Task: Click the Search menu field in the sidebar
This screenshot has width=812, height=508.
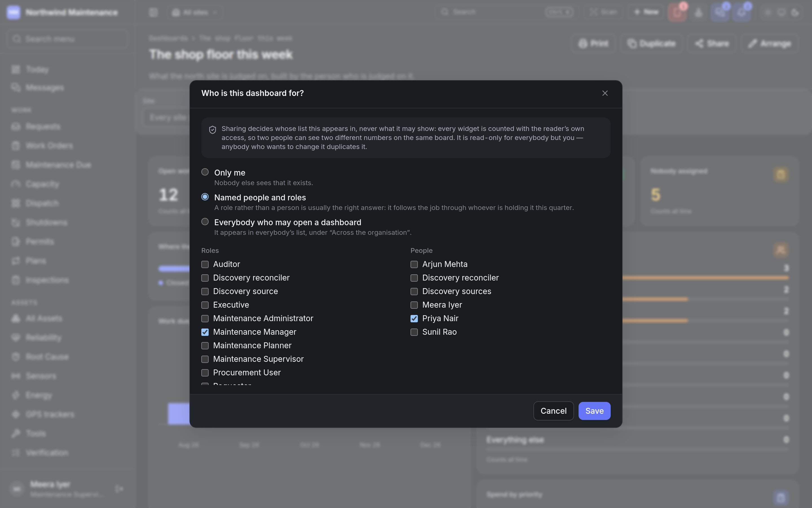Action: click(x=67, y=39)
